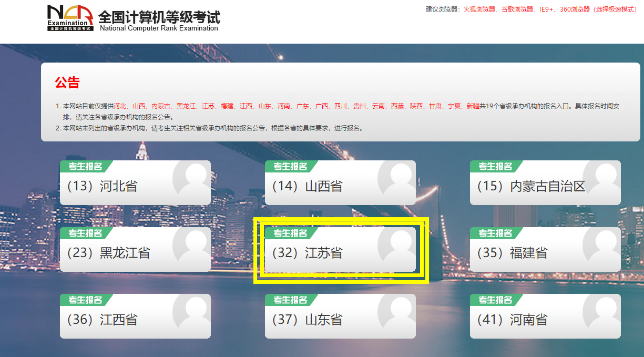The width and height of the screenshot is (644, 357).
Task: Click the red 公告 announcement heading
Action: pos(67,83)
